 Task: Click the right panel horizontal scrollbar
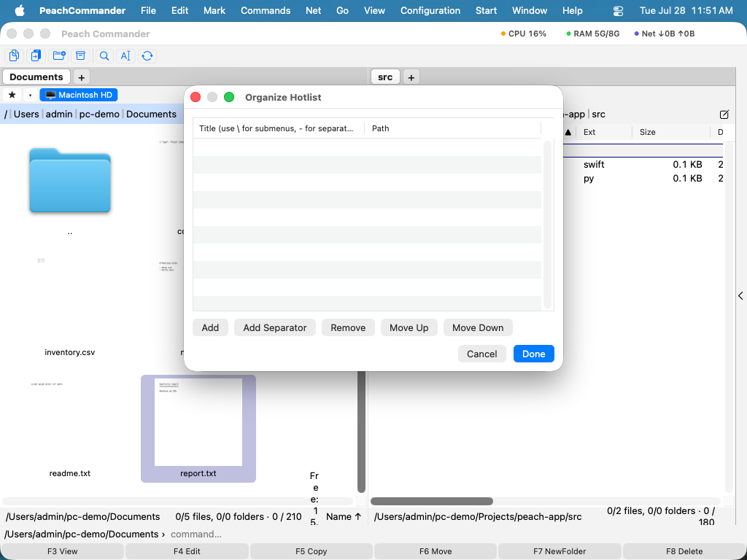click(x=432, y=501)
